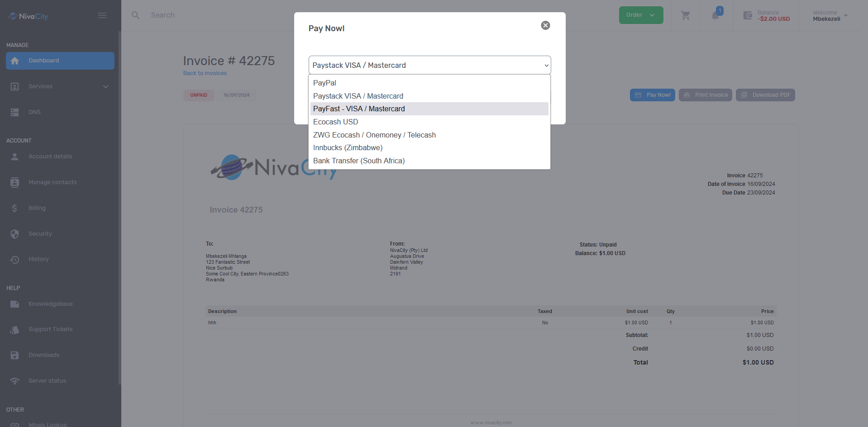Click the History clock icon
Screen dimensions: 868x427
[15, 259]
